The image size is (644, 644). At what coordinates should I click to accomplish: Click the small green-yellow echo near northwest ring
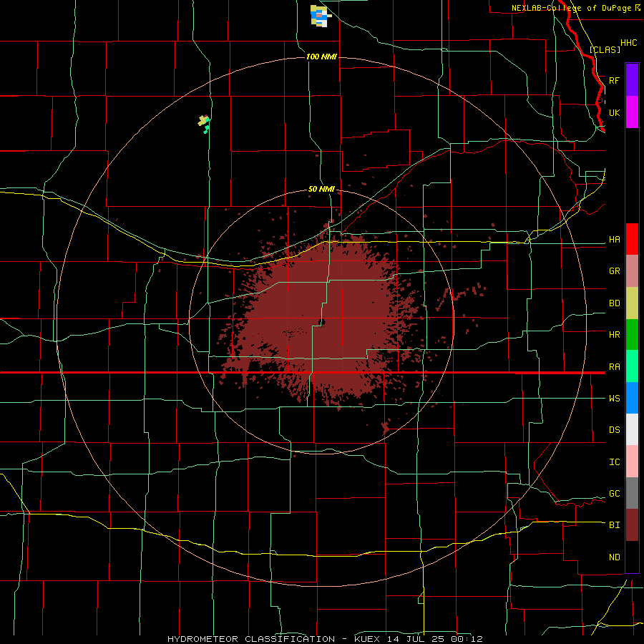(204, 123)
